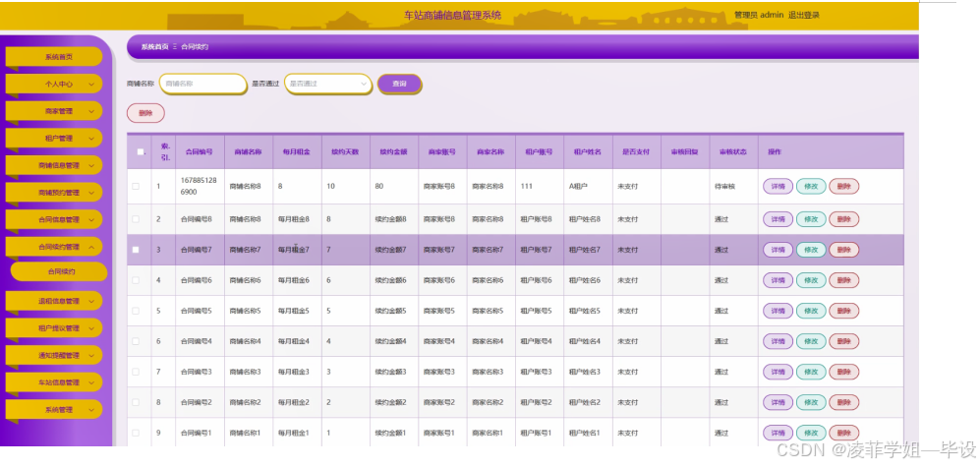980x467 pixels.
Task: Open 系统管理 in the sidebar
Action: (x=54, y=409)
